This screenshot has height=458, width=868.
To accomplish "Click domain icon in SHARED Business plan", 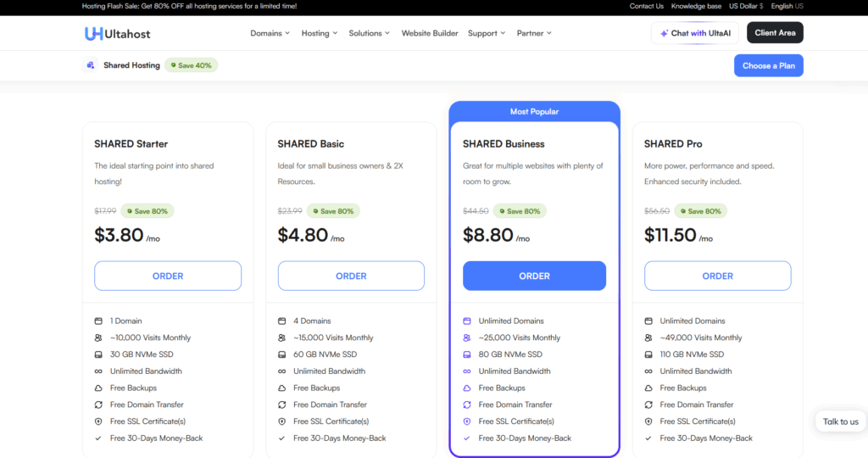I will point(467,321).
